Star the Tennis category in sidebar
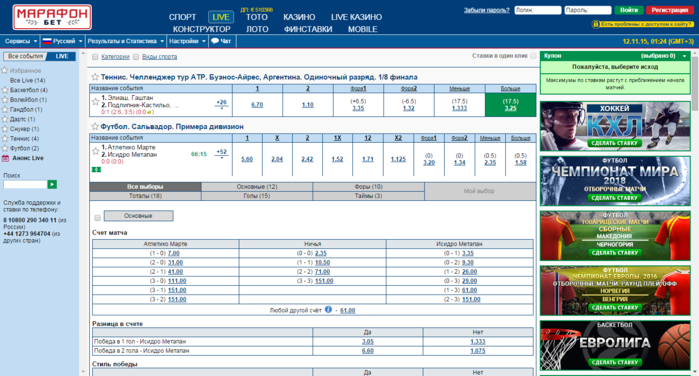Screen dimensions: 699x376 coord(5,138)
